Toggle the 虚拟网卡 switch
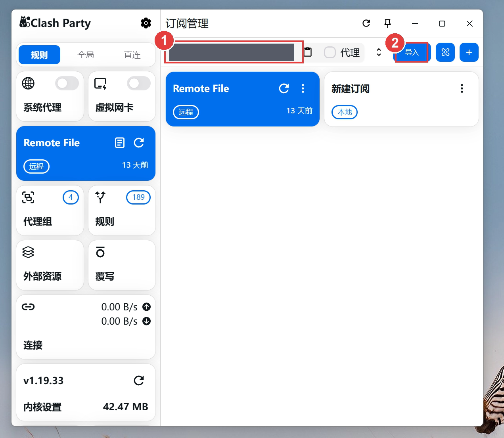 pyautogui.click(x=139, y=83)
